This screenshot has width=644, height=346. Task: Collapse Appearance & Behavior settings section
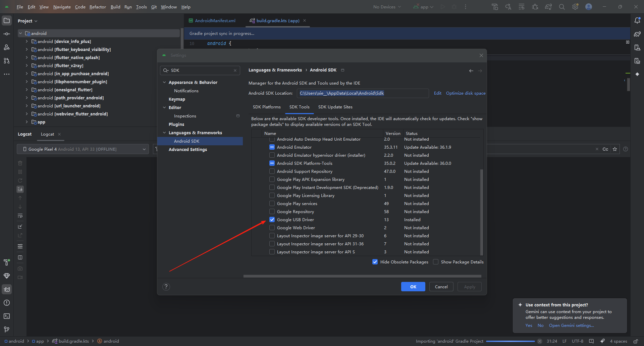164,82
